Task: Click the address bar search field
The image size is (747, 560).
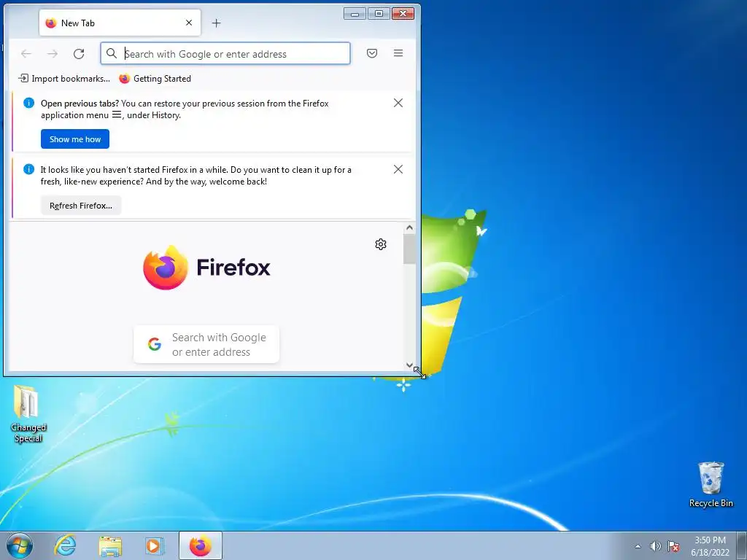Action: pos(225,53)
